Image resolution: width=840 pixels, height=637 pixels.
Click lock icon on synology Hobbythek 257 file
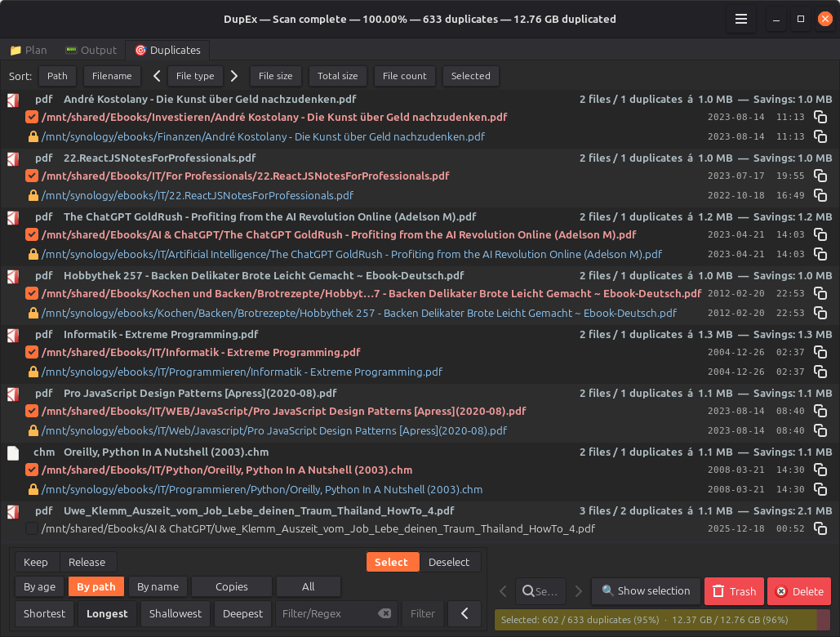[x=33, y=313]
